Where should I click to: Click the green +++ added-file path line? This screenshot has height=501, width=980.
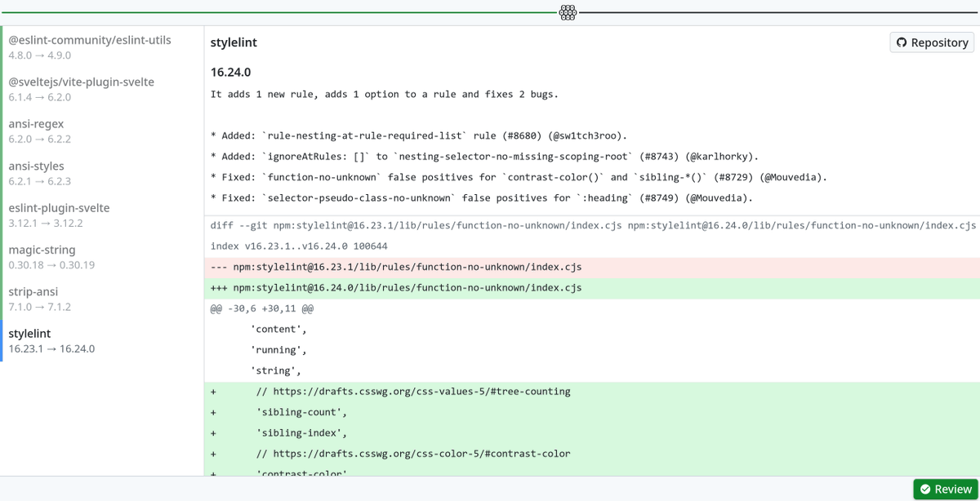click(x=592, y=288)
